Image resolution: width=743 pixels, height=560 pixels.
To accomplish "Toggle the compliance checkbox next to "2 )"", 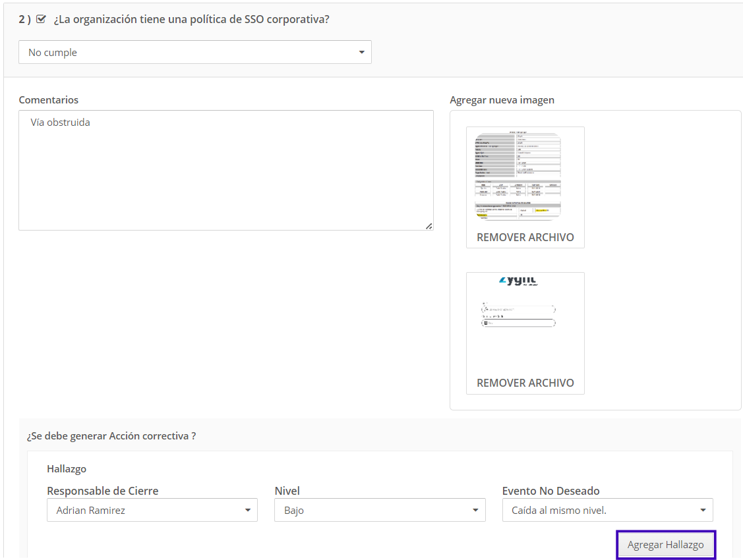I will [41, 19].
